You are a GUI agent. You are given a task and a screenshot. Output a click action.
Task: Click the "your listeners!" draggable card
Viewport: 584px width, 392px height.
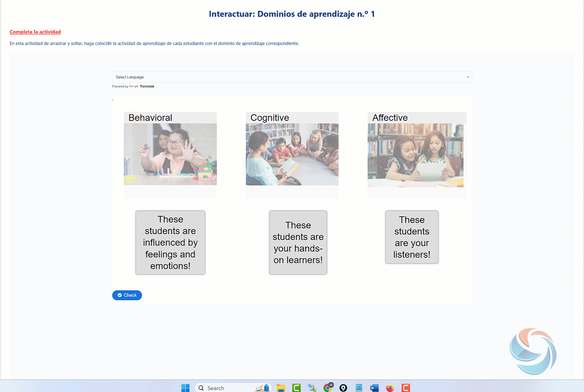tap(411, 237)
